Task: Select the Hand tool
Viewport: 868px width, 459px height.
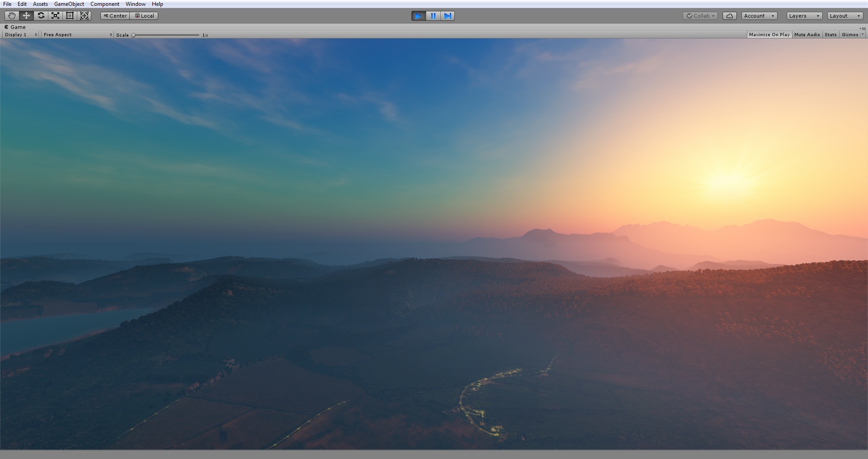Action: tap(11, 15)
